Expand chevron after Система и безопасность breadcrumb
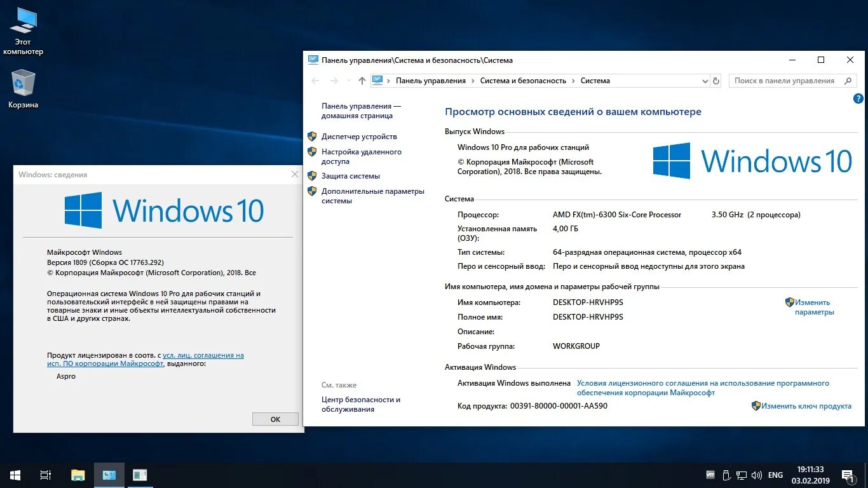 [573, 81]
